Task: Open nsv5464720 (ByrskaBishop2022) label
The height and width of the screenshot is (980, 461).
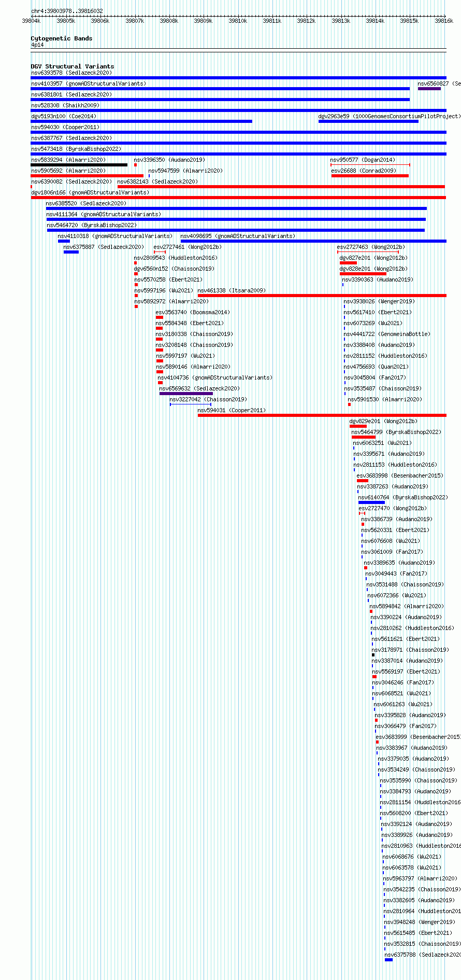Action: pyautogui.click(x=92, y=225)
